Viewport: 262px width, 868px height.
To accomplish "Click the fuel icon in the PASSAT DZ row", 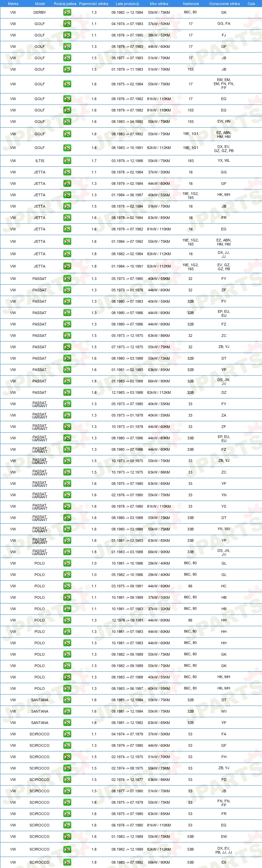I will click(67, 392).
